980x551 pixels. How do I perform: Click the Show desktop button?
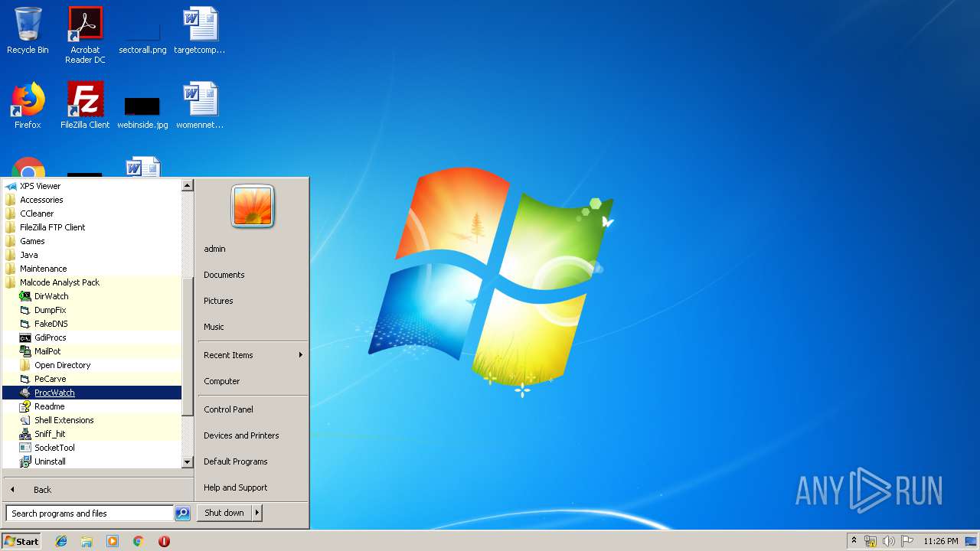tap(971, 541)
